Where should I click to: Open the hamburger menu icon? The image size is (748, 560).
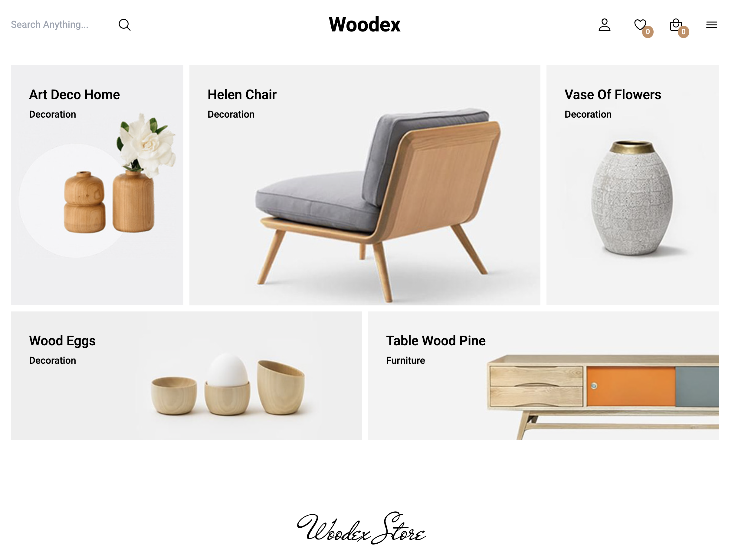pyautogui.click(x=711, y=25)
